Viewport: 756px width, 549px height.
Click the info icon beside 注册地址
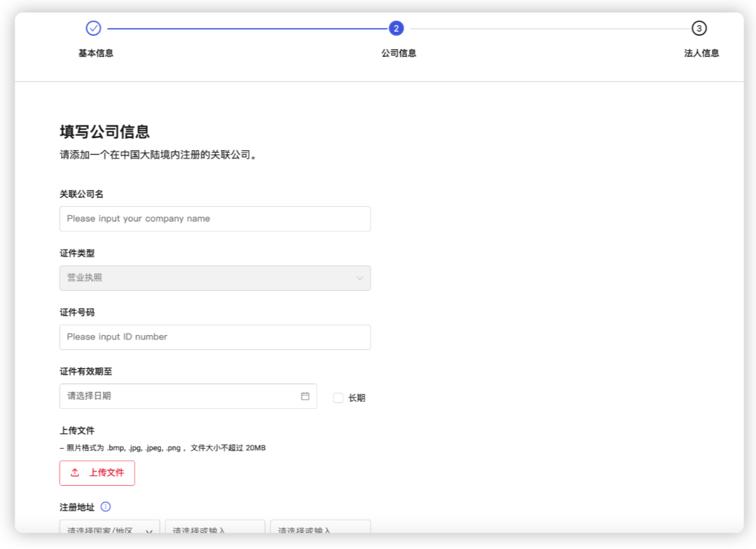point(106,506)
